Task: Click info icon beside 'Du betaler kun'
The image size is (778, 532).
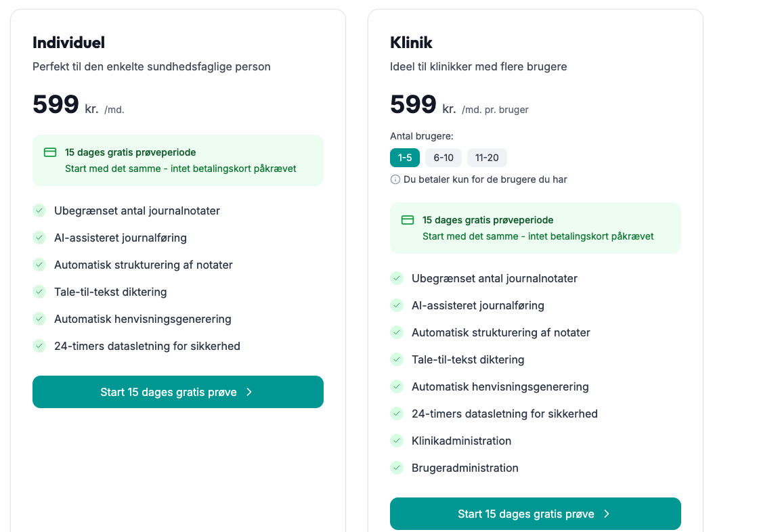Action: tap(395, 179)
